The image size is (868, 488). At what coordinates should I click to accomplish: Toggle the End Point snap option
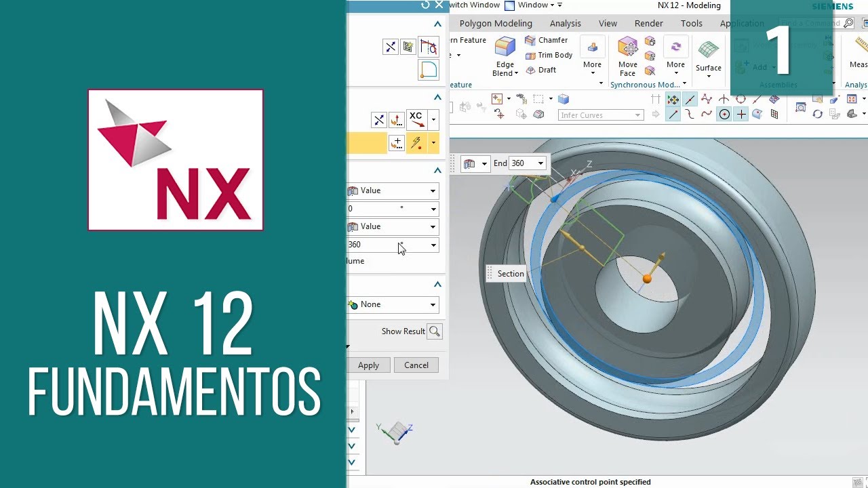point(673,115)
